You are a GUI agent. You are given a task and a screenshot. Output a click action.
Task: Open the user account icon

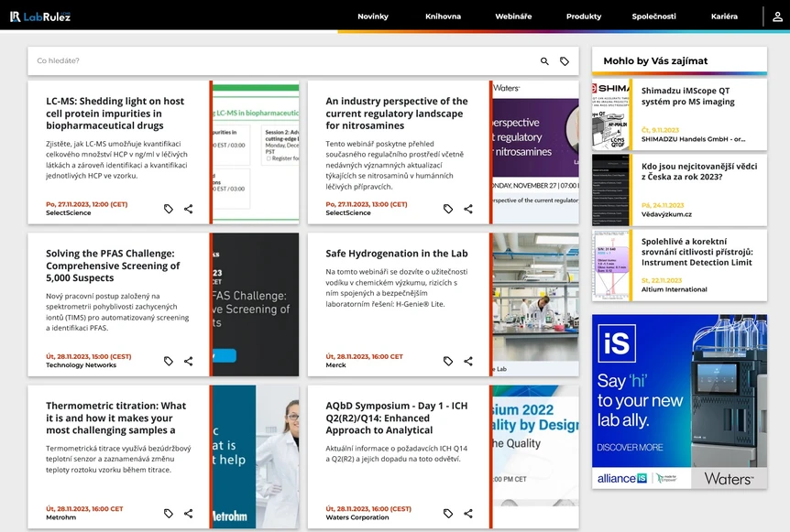coord(777,16)
